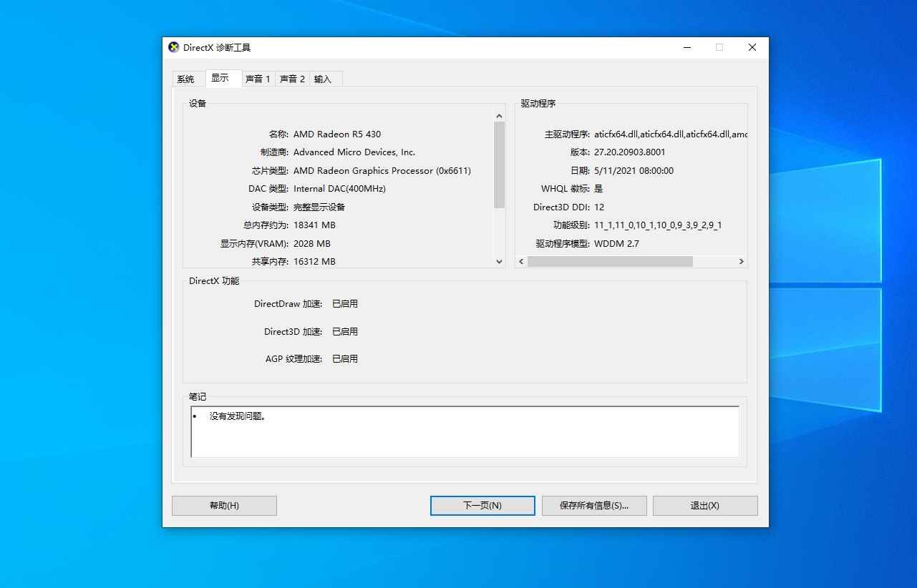Click the 保存所有信息(S) button
The image size is (917, 588).
coord(593,505)
